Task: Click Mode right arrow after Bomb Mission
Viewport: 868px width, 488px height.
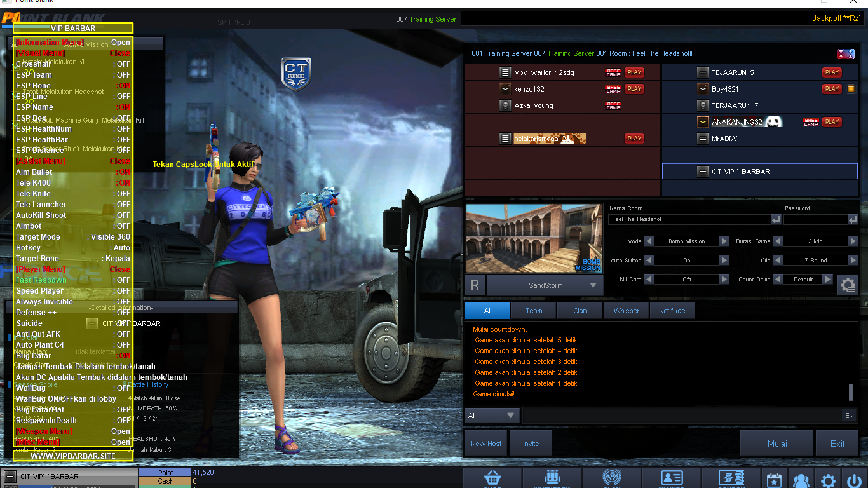Action: pyautogui.click(x=724, y=241)
